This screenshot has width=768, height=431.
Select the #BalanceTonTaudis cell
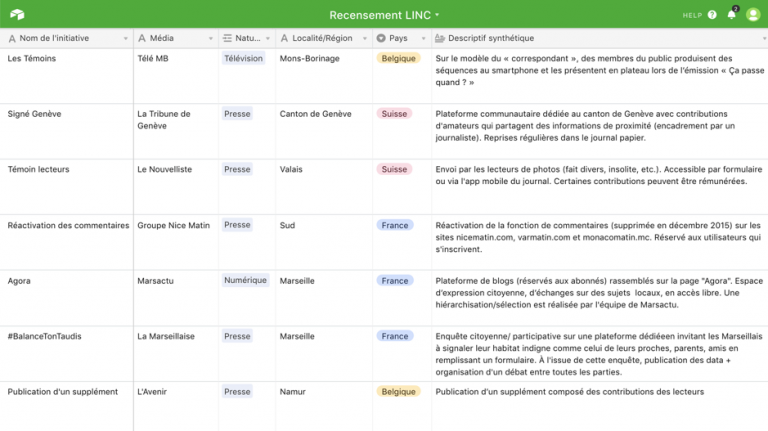point(67,354)
